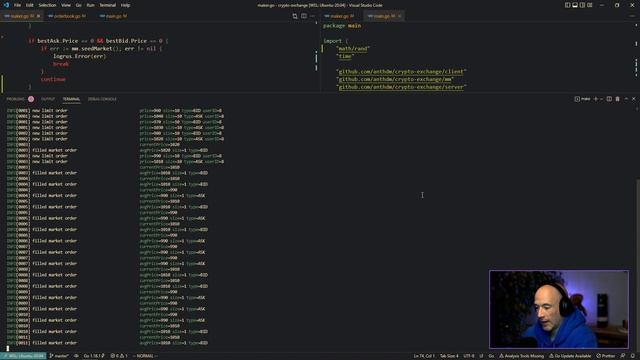Viewport: 640px width, 360px height.
Task: Switch to the orderbook.go editor tab
Action: [67, 16]
